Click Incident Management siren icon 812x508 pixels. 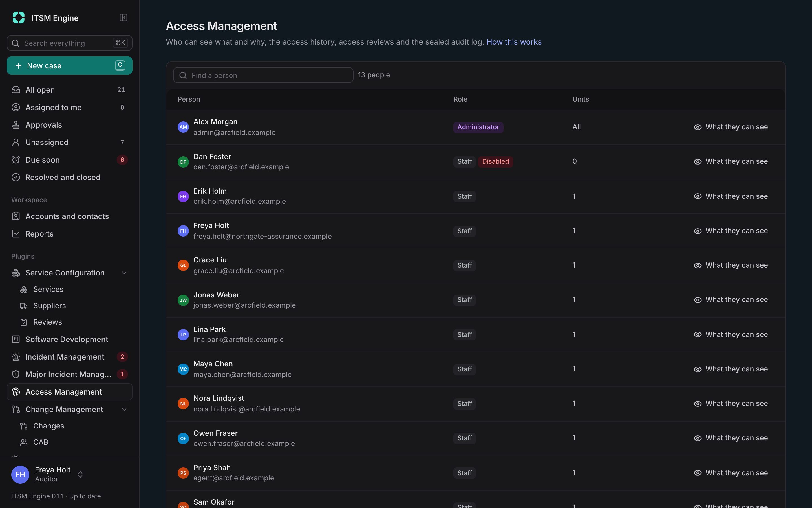coord(16,357)
